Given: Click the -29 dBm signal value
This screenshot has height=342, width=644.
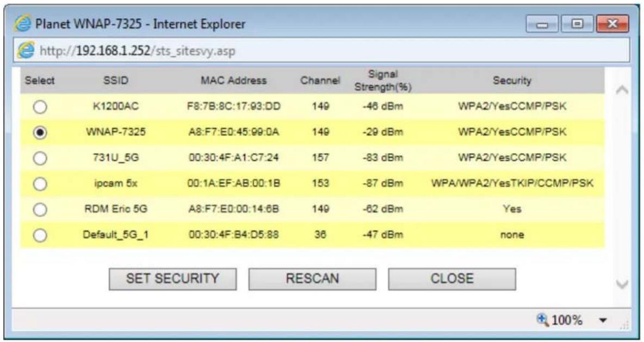Looking at the screenshot, I should (x=383, y=132).
